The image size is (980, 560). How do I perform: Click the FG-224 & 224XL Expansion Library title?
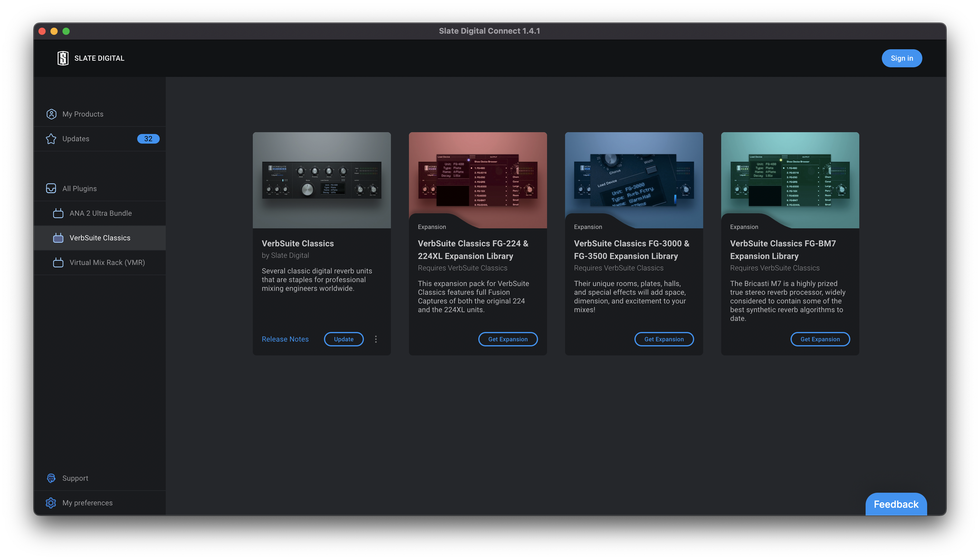click(473, 250)
